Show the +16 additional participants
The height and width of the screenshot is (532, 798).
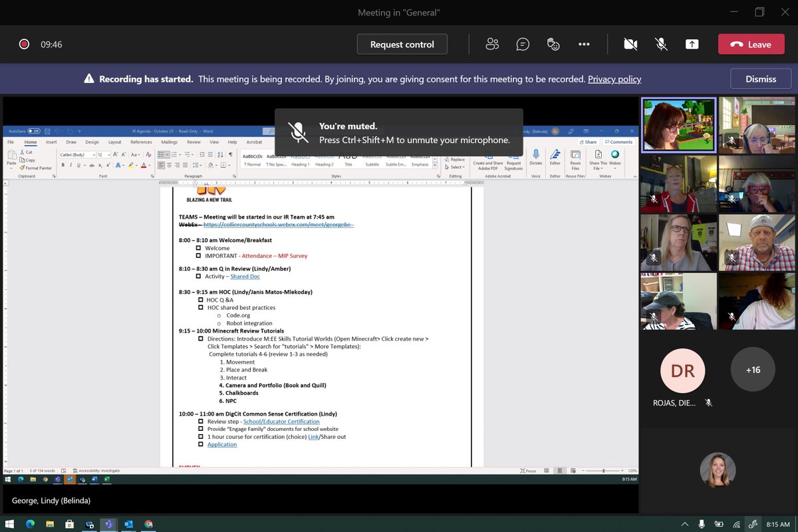[x=753, y=370]
